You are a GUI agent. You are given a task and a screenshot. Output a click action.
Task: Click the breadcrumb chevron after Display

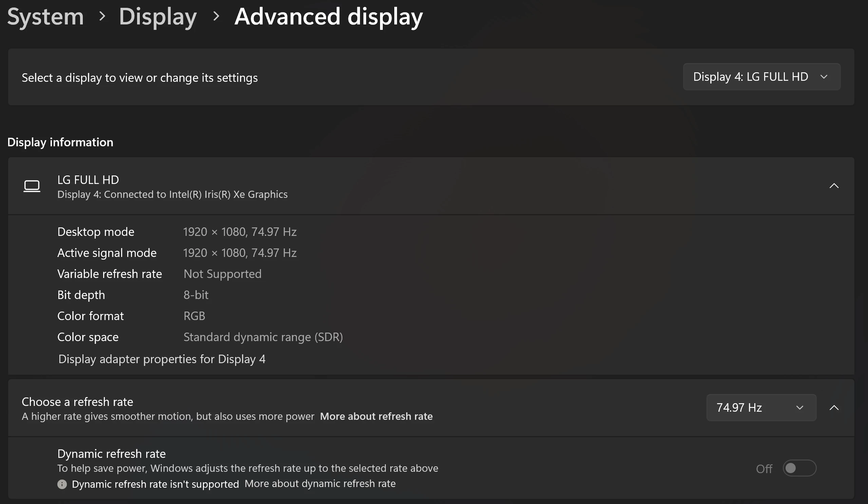click(x=216, y=16)
